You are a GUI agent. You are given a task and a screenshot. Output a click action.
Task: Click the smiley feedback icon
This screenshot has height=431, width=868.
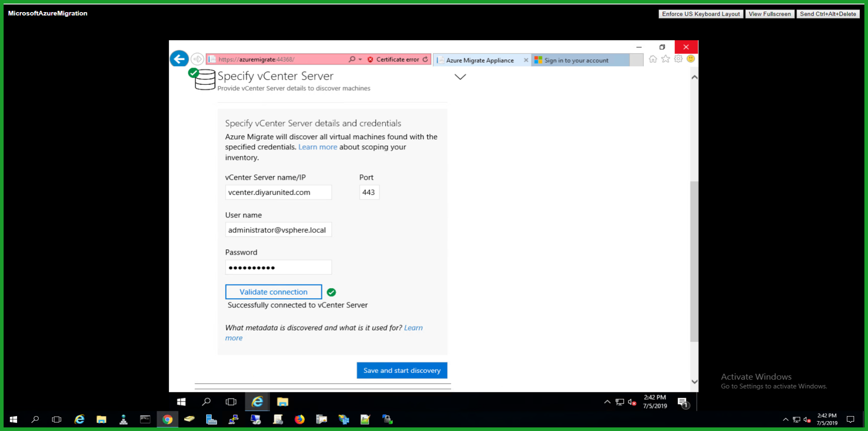tap(691, 59)
